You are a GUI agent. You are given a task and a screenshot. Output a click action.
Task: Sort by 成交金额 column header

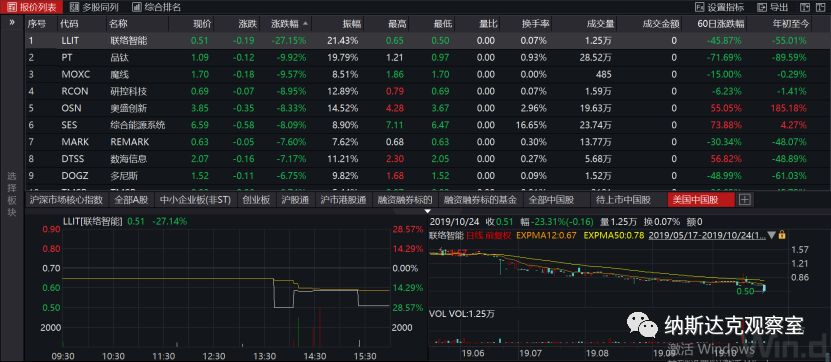[660, 24]
